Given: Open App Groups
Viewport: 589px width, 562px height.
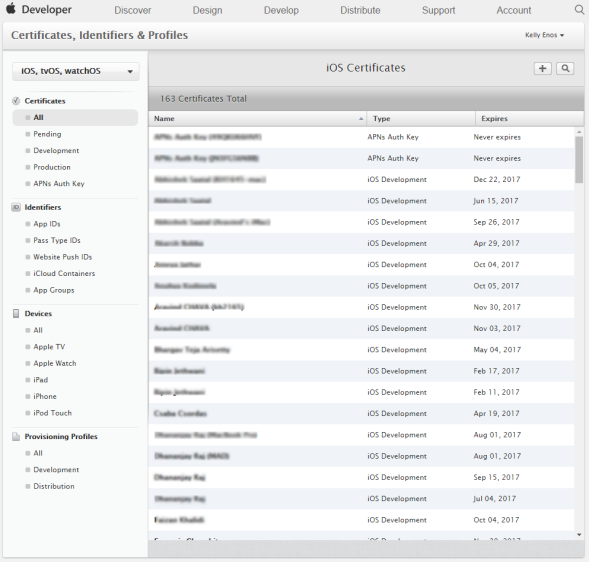Looking at the screenshot, I should [54, 290].
